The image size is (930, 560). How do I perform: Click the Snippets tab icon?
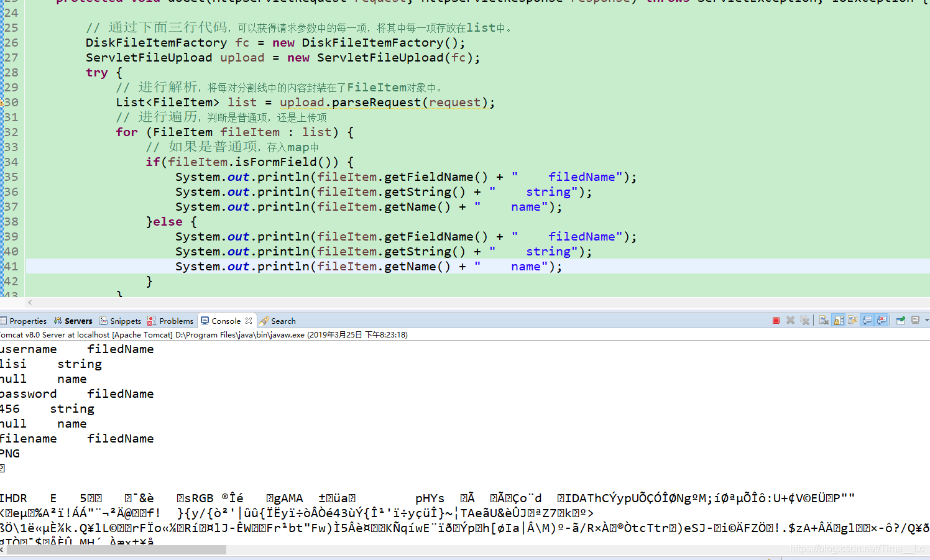point(104,321)
